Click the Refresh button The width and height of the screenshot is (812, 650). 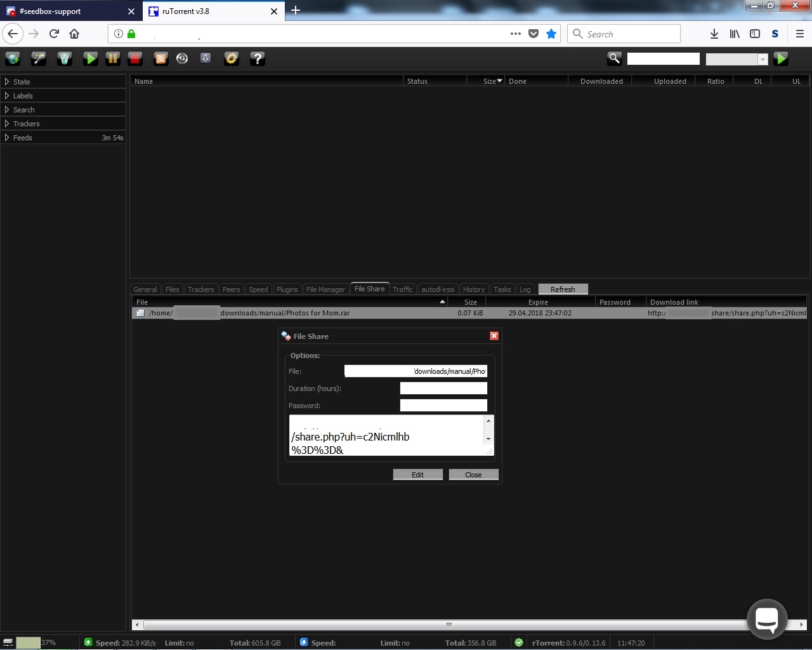(563, 289)
